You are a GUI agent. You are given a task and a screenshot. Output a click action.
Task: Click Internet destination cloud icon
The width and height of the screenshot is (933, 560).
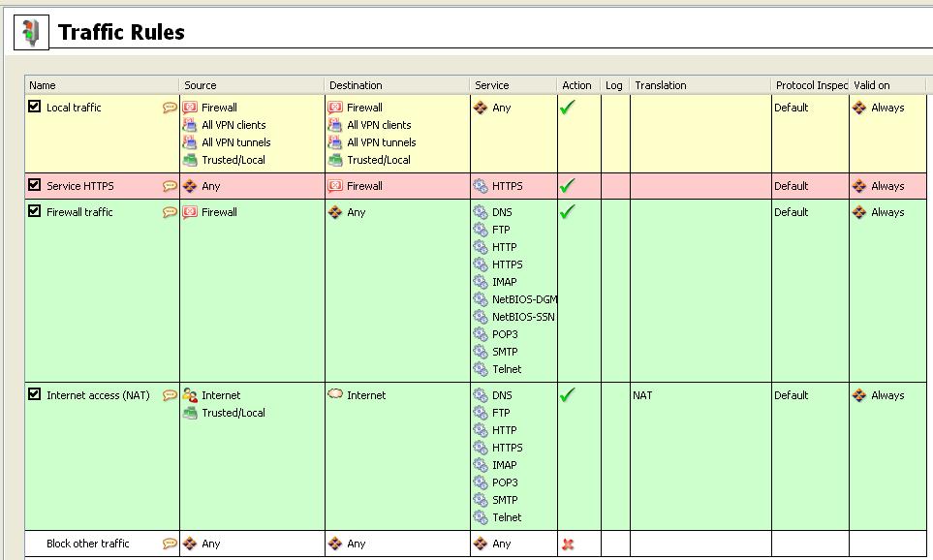point(335,394)
